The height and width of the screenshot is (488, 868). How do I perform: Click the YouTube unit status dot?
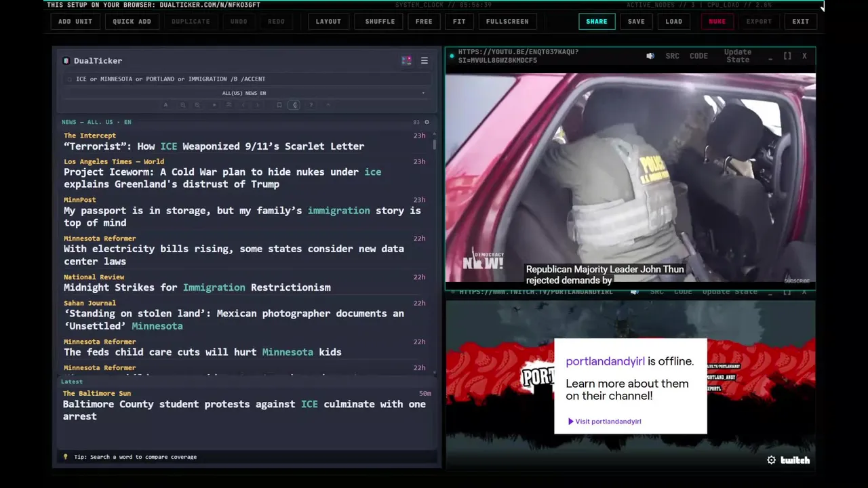tap(452, 56)
